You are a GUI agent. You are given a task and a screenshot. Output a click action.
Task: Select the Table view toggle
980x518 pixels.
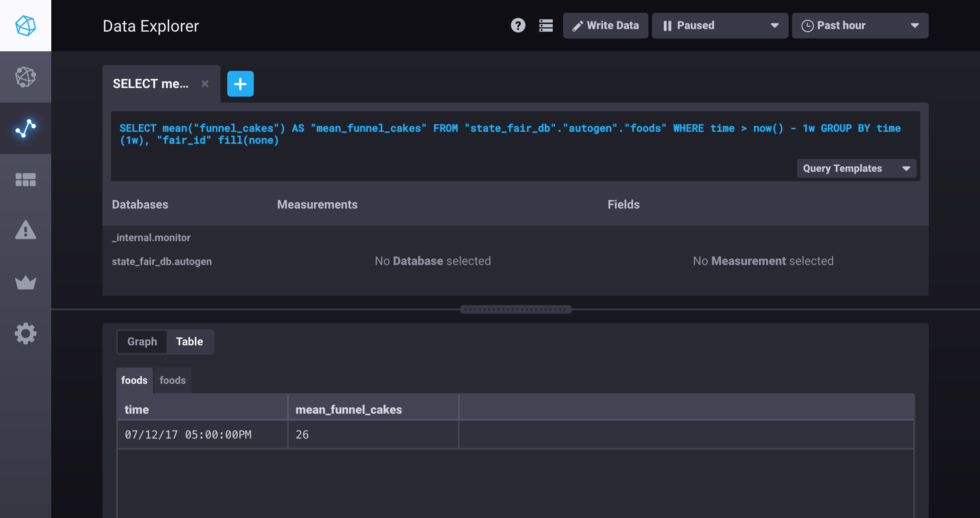pos(189,341)
